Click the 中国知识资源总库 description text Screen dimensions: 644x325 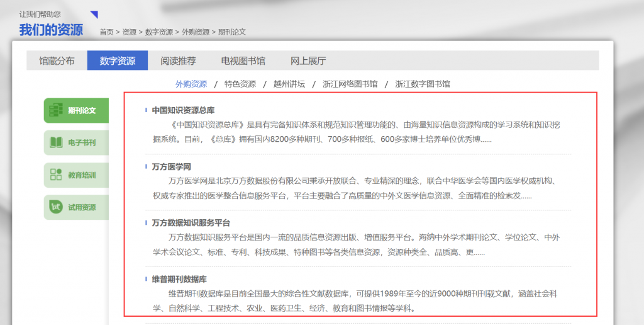pyautogui.click(x=357, y=132)
